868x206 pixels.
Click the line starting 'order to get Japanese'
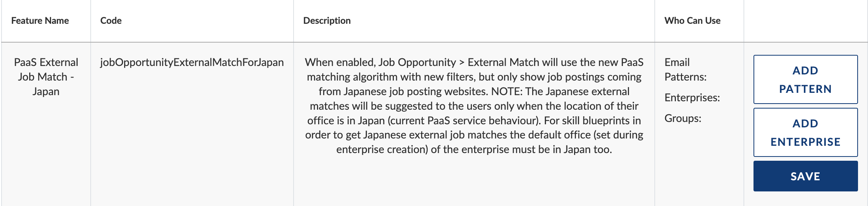[x=474, y=135]
